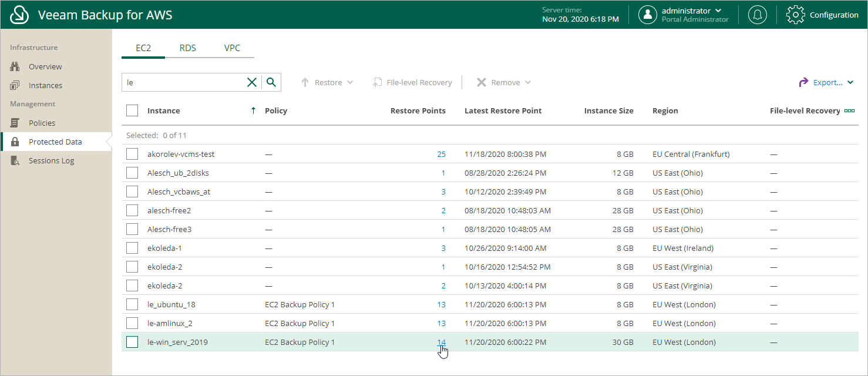Image resolution: width=868 pixels, height=376 pixels.
Task: Click the magnifier search icon
Action: pos(271,82)
